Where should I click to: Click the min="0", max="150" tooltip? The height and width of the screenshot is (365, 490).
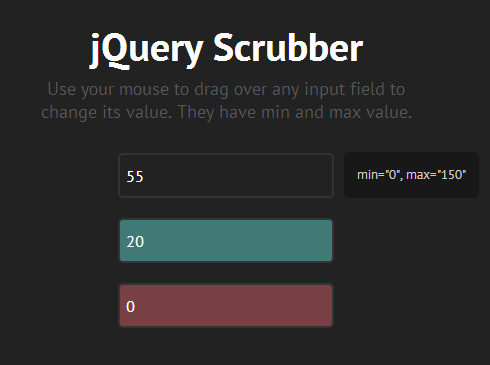point(411,175)
